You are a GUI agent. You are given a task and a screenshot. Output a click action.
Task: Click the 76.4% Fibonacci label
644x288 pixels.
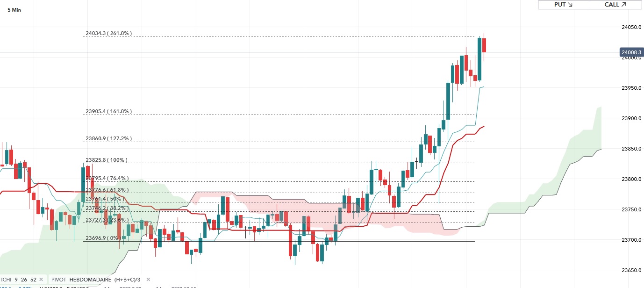click(x=107, y=179)
